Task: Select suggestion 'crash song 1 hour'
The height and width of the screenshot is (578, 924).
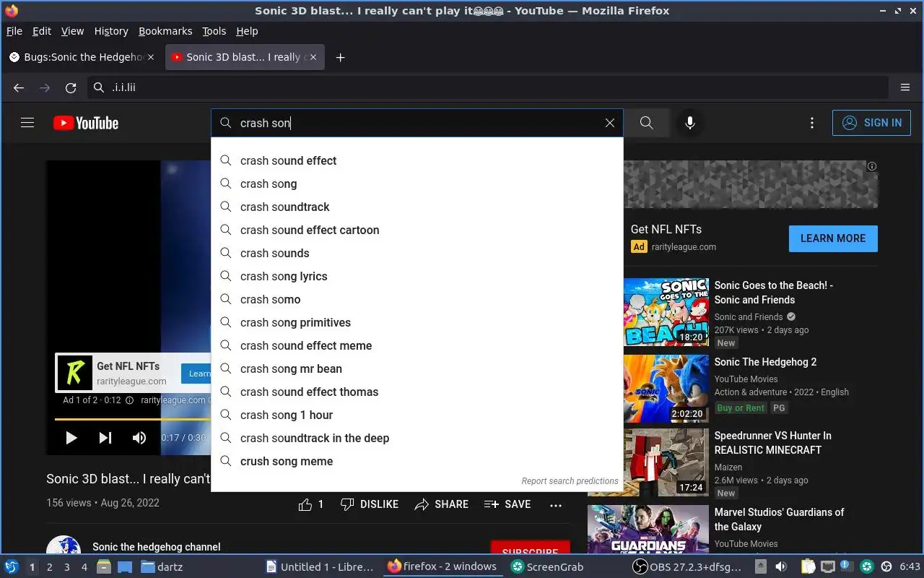Action: tap(417, 415)
